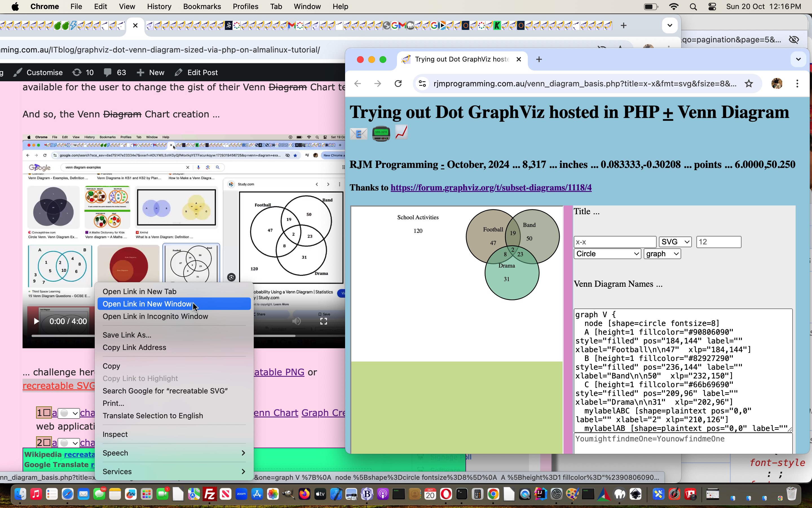Click the green pager icon under the heading
Screen dimensions: 812x508
click(381, 134)
